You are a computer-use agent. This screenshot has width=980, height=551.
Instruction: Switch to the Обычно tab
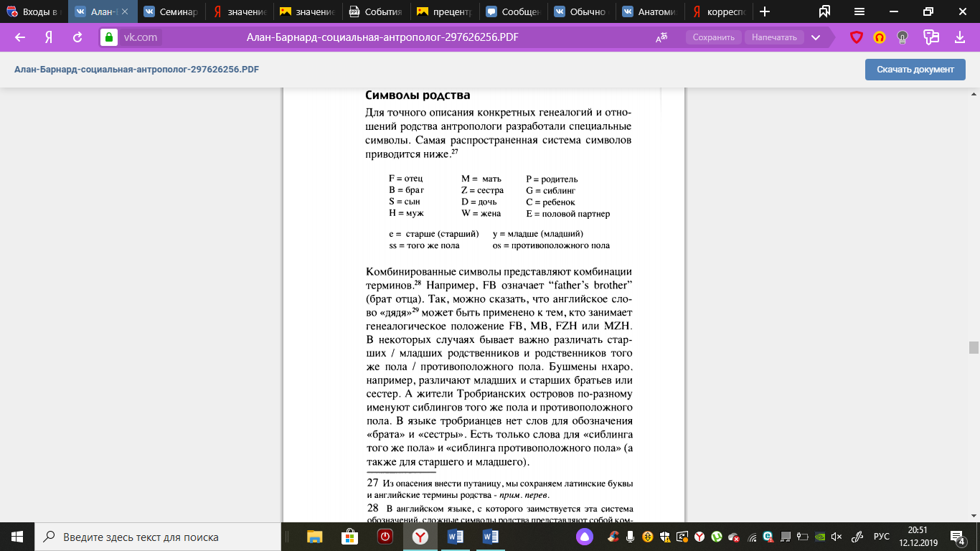[x=583, y=11]
